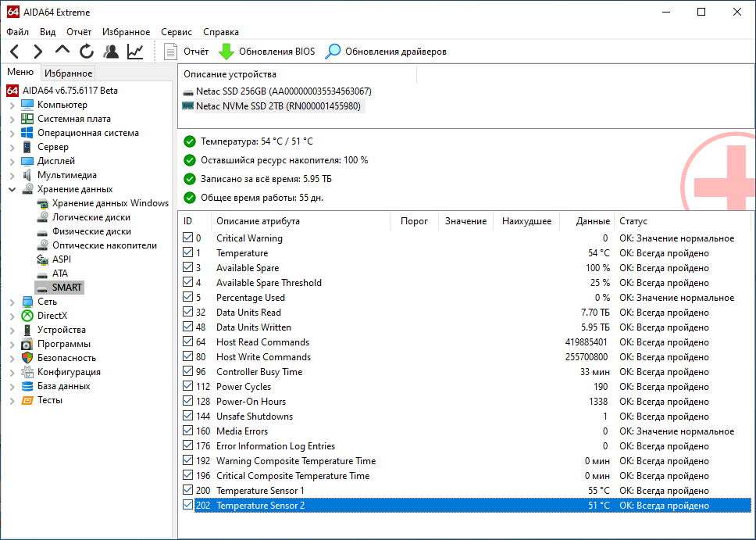Screen dimensions: 756x540
Task: Sort by the Порог column header
Action: 414,221
